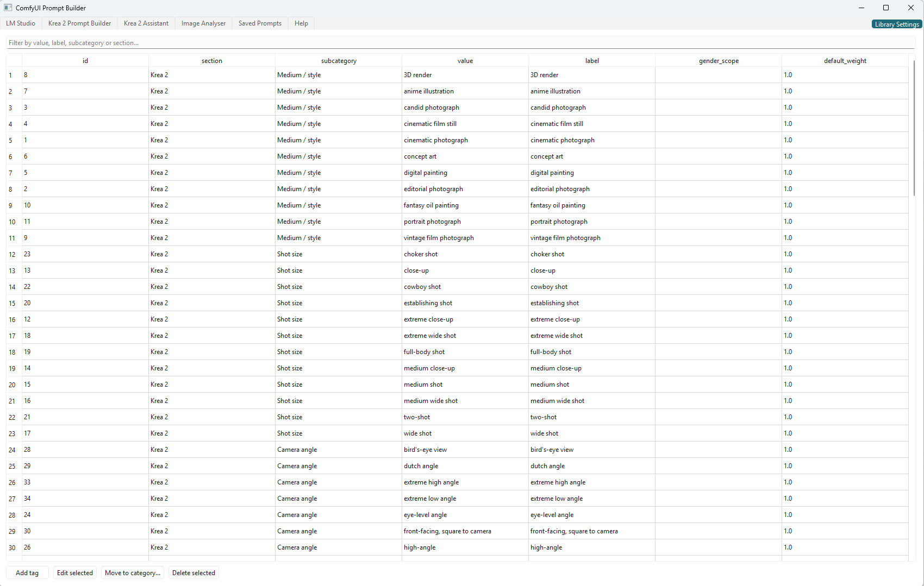Select the '3D render' value cell

tap(465, 75)
